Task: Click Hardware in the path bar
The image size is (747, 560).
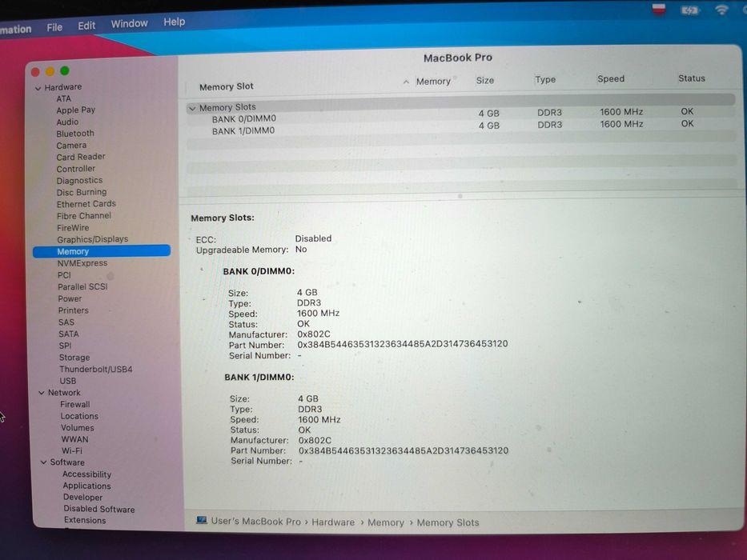Action: point(333,522)
